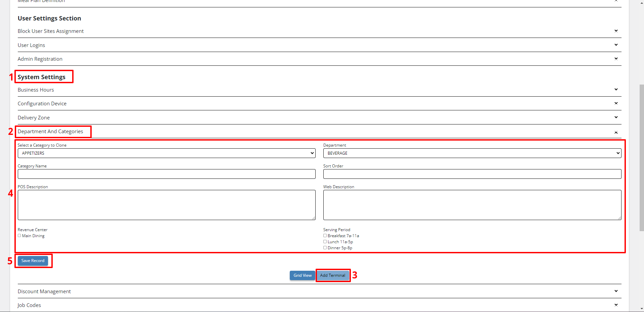Collapse Department And Categories chevron

tap(616, 133)
